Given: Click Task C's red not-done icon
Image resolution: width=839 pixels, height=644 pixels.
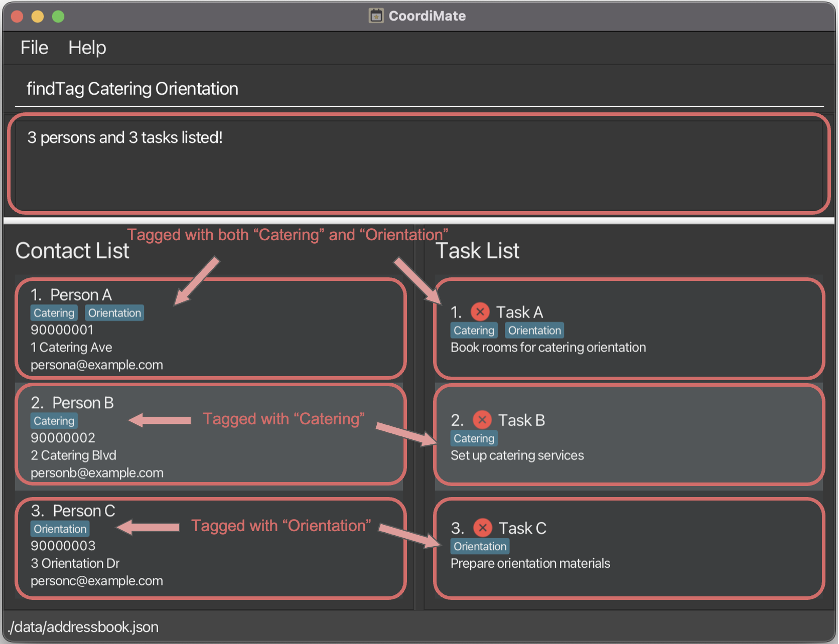Looking at the screenshot, I should point(482,528).
